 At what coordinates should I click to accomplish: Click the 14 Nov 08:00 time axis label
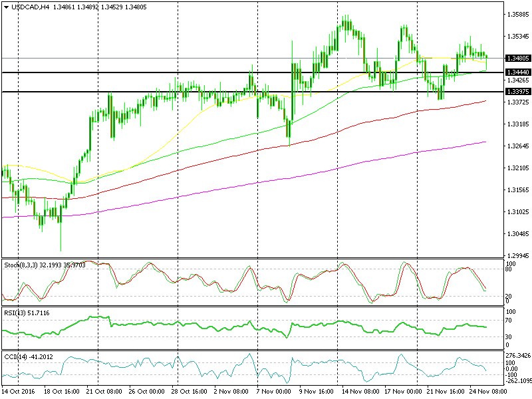pyautogui.click(x=360, y=391)
